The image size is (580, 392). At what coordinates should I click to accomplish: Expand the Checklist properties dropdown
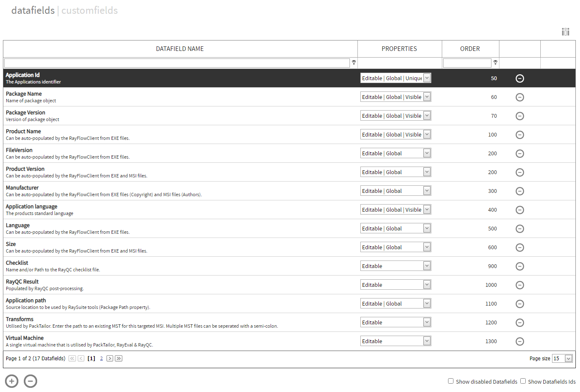(427, 266)
